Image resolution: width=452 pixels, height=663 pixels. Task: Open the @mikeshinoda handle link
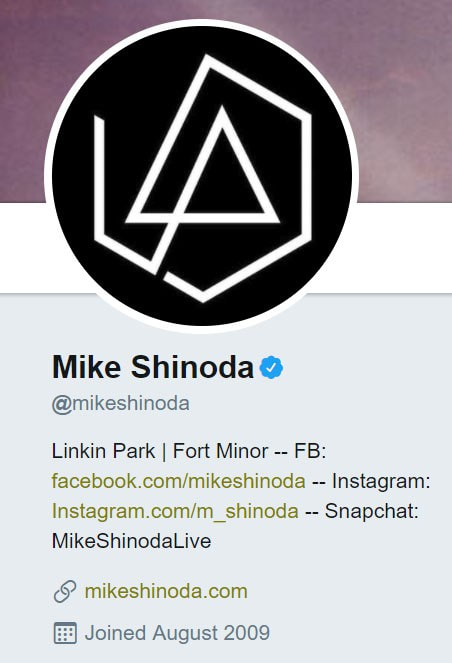(x=121, y=403)
